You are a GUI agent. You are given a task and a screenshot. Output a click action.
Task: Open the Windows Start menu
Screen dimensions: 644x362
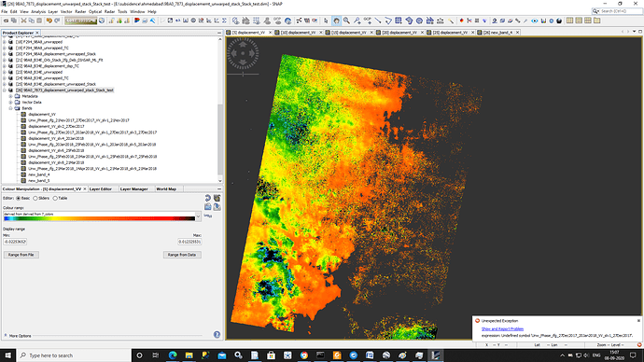coord(7,355)
